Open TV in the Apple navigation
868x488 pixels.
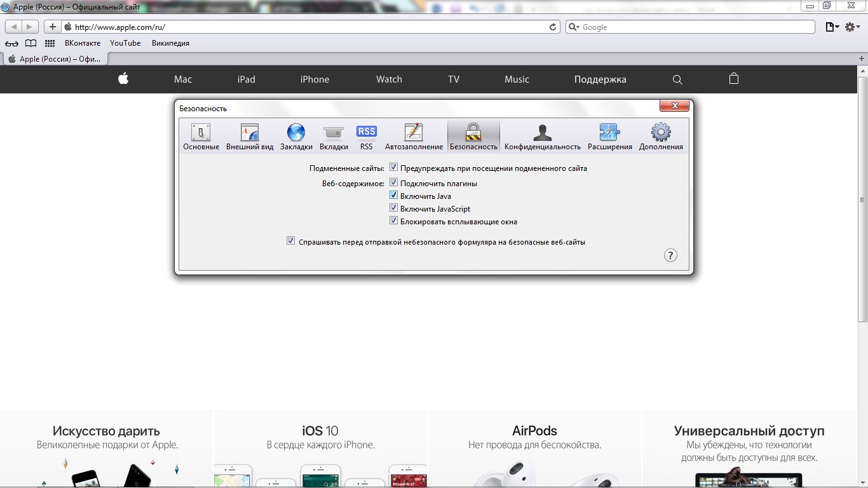(x=453, y=79)
